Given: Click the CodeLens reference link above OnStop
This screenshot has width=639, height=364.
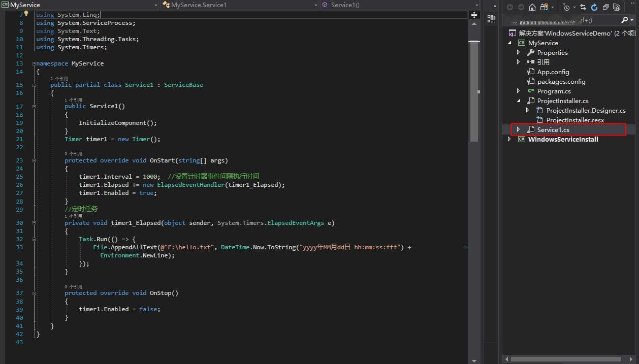Looking at the screenshot, I should click(x=73, y=287).
